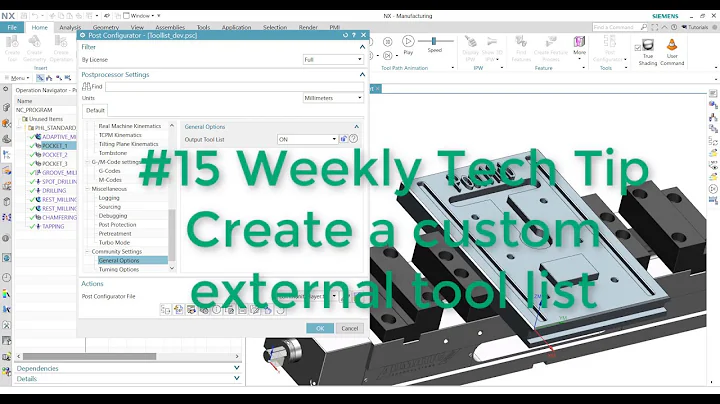This screenshot has width=720, height=404.
Task: Select Tilting Plane Kinematics tree item
Action: pyautogui.click(x=128, y=144)
